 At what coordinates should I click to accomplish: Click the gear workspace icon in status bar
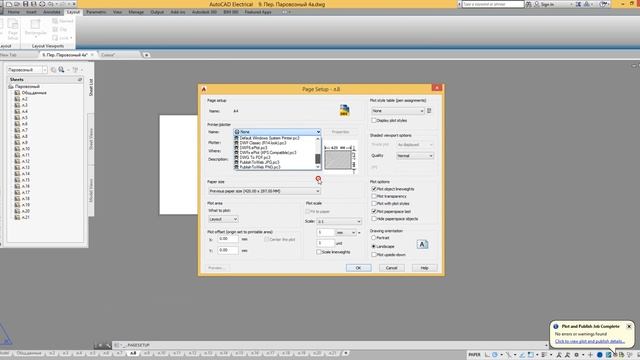576,355
